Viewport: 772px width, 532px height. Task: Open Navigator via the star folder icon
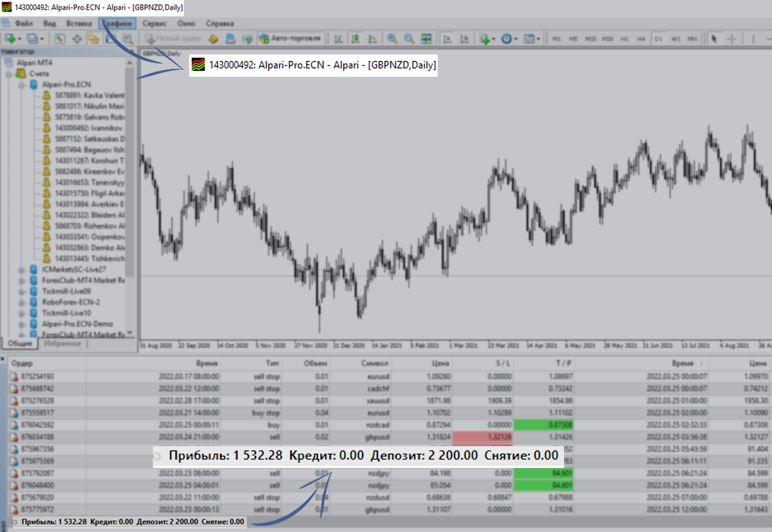[94, 39]
